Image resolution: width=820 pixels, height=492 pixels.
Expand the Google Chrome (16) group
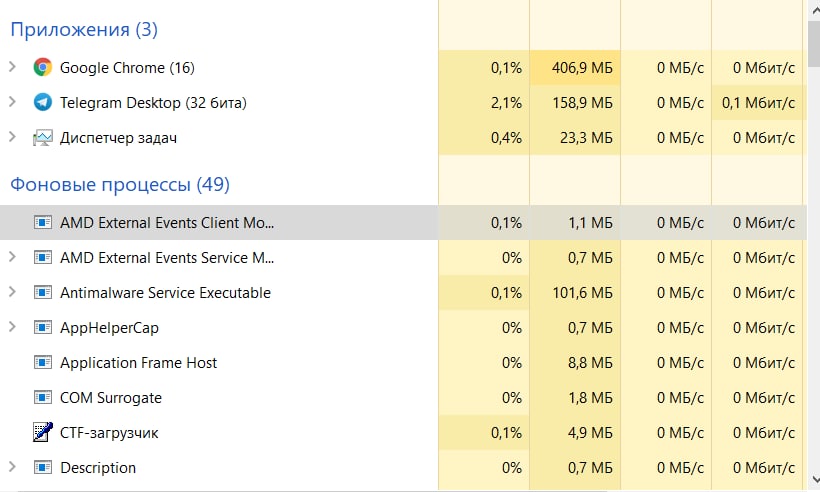pos(13,67)
